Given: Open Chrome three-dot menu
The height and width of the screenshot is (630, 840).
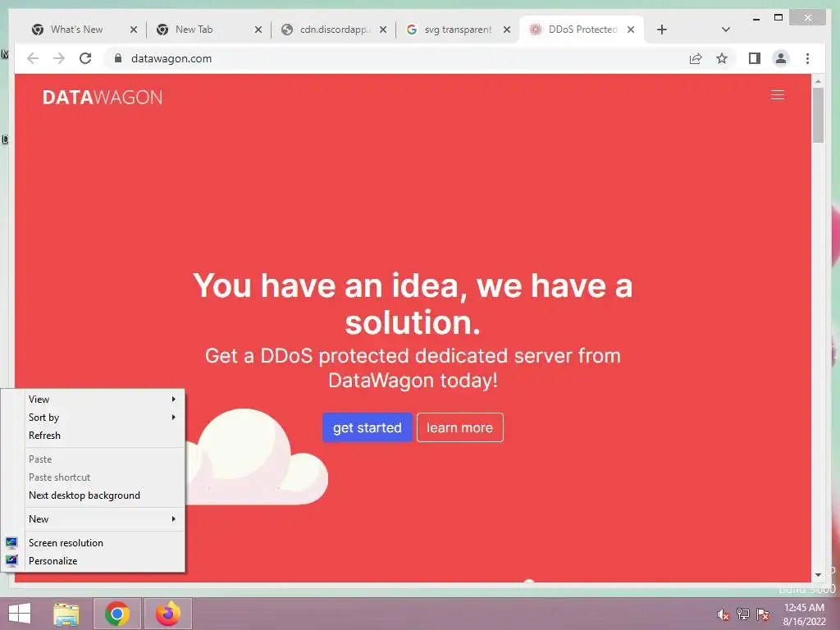Looking at the screenshot, I should [x=807, y=58].
